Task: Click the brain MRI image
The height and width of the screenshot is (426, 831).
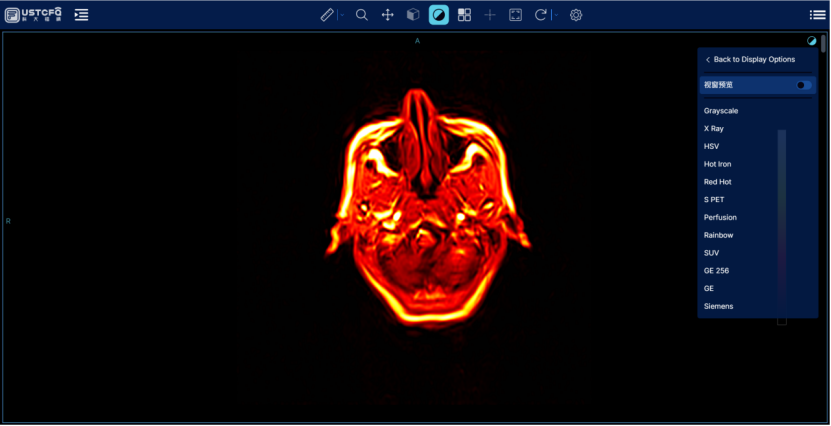Action: [427, 207]
